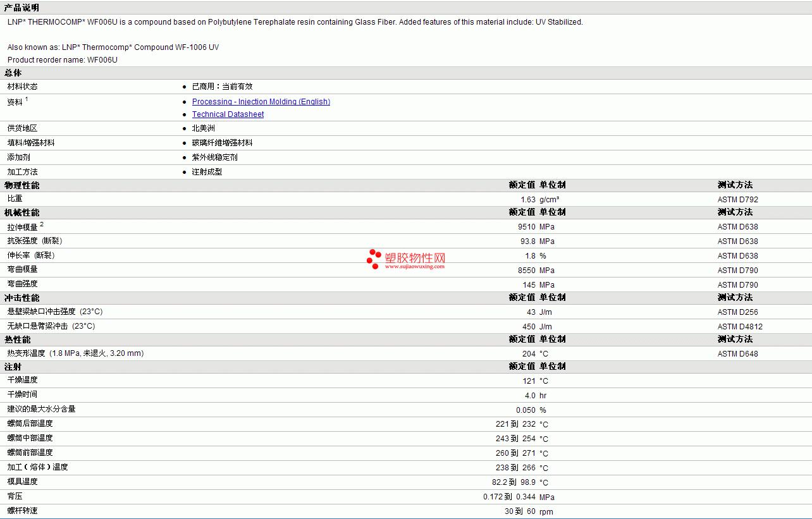Select the 260 到 271 temperature range
Viewport: 812px width, 519px height.
(x=515, y=453)
